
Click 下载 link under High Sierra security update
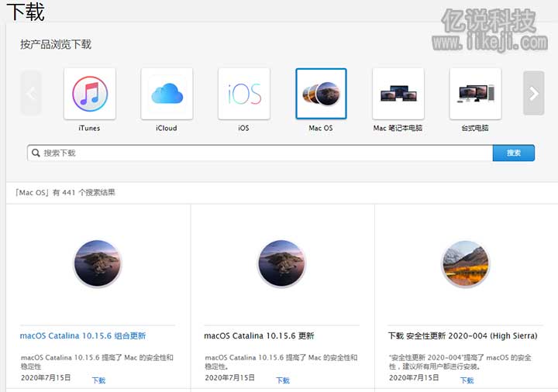point(467,380)
